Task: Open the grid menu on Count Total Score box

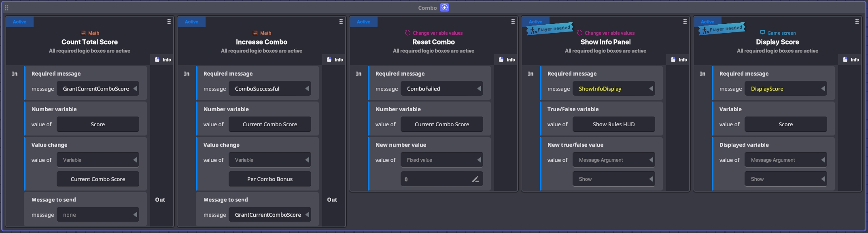Action: [169, 22]
